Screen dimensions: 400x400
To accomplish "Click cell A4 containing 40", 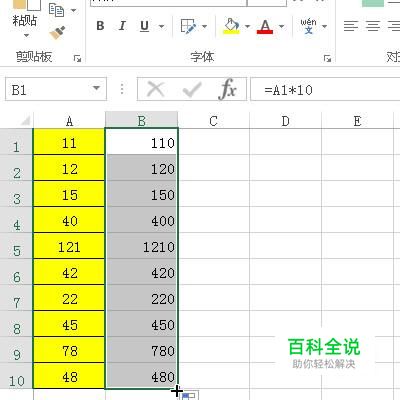I will [x=69, y=220].
